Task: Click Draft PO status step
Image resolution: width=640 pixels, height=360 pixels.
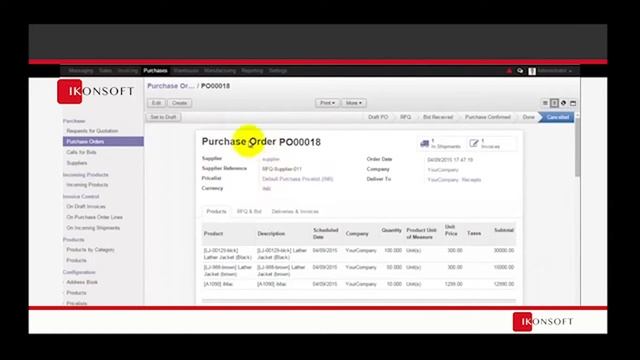Action: [378, 117]
